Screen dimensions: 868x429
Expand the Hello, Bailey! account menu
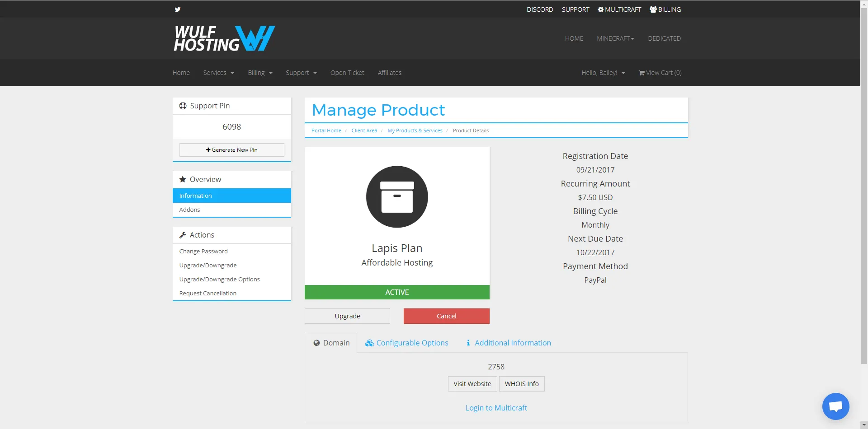point(603,73)
